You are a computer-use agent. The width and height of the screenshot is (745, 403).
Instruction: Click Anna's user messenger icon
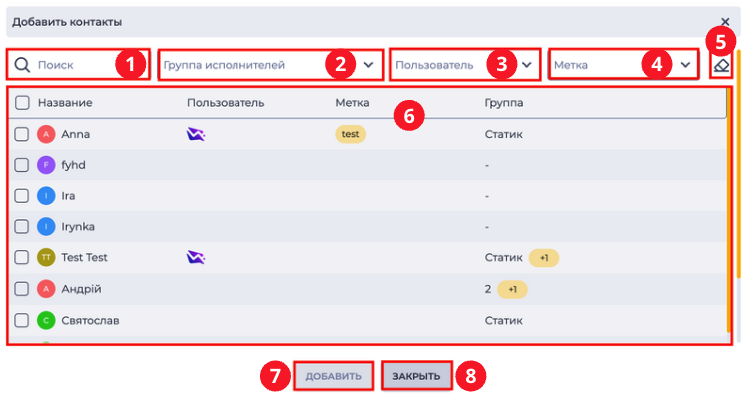pyautogui.click(x=196, y=134)
